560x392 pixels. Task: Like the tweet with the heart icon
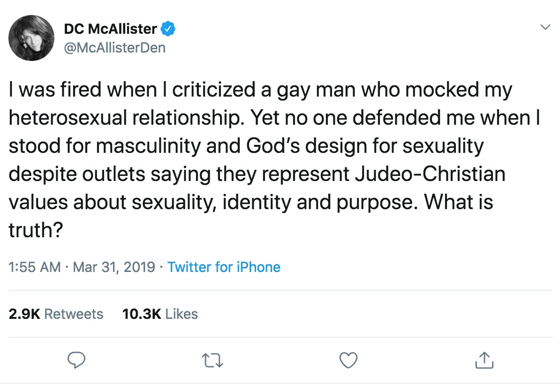[348, 360]
